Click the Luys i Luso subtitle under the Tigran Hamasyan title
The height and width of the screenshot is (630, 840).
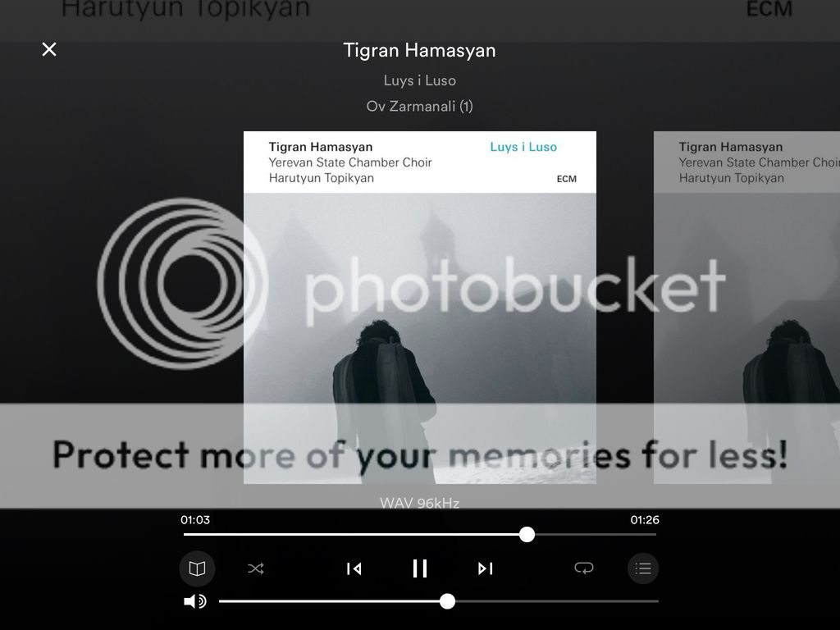point(420,81)
